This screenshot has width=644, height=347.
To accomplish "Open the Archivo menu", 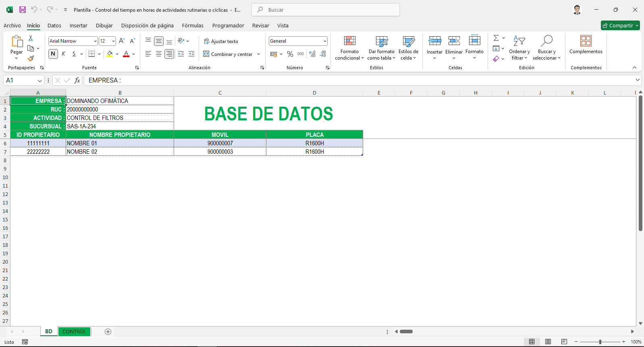I will [12, 25].
